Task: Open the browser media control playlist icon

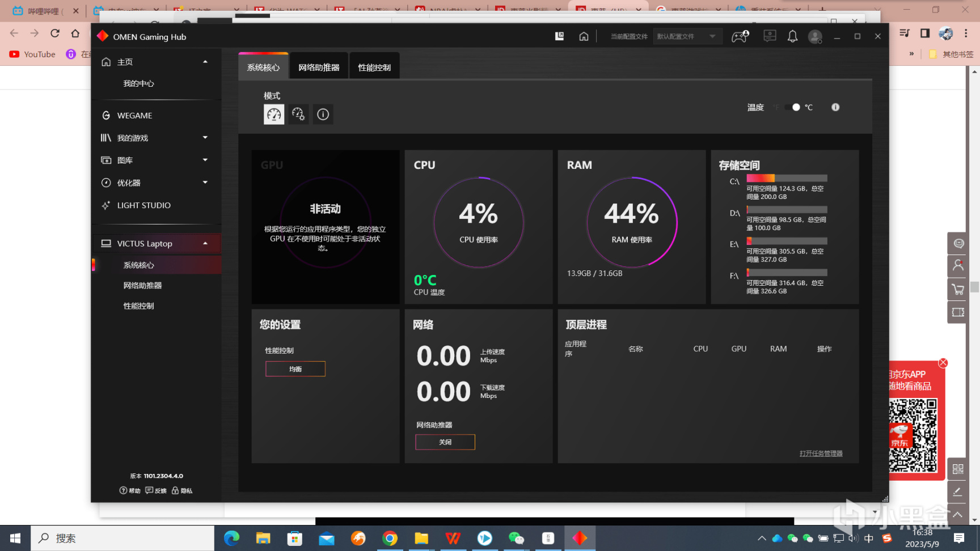Action: coord(905,33)
